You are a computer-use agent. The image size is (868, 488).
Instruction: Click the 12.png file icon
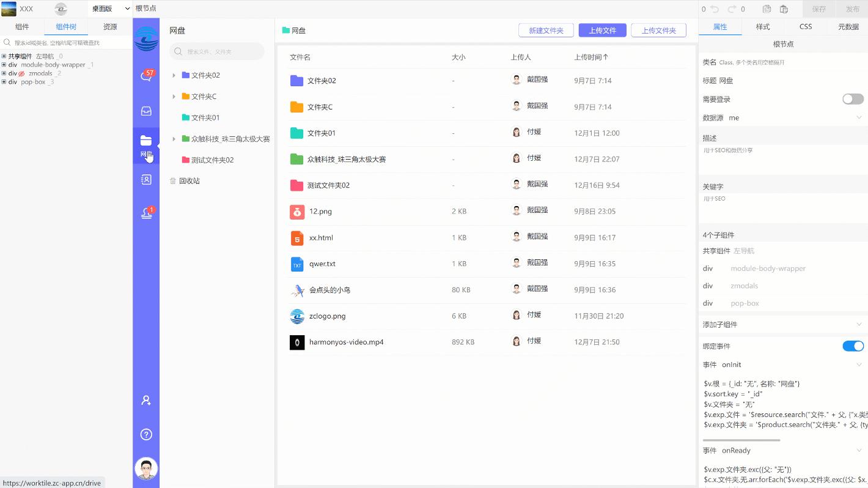(x=296, y=212)
